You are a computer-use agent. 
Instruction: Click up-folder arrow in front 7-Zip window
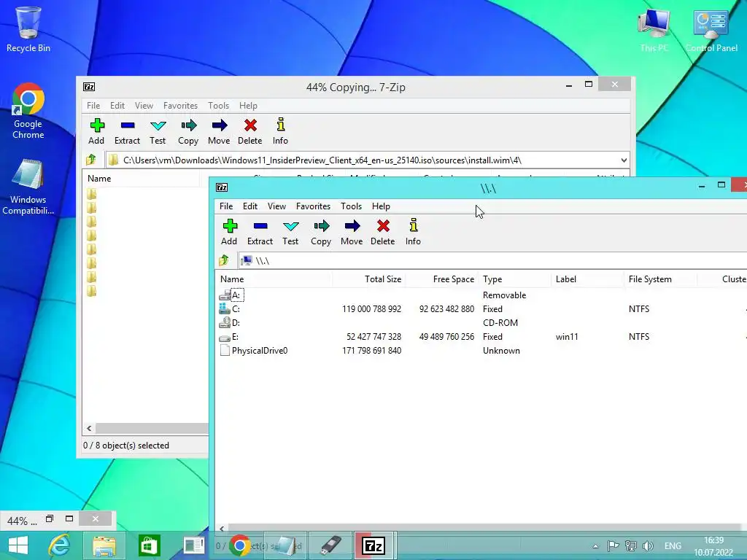point(224,260)
